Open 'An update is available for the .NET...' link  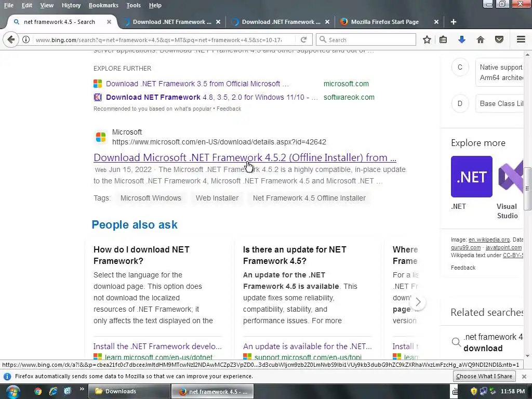pos(308,346)
